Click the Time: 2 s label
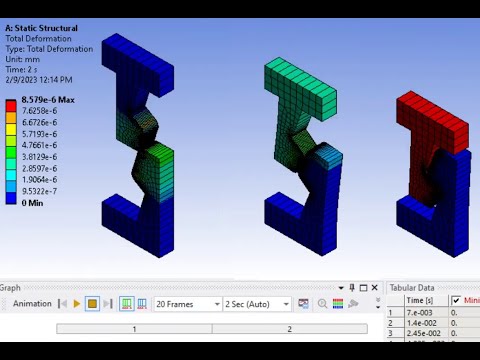The width and height of the screenshot is (480, 360). point(21,70)
